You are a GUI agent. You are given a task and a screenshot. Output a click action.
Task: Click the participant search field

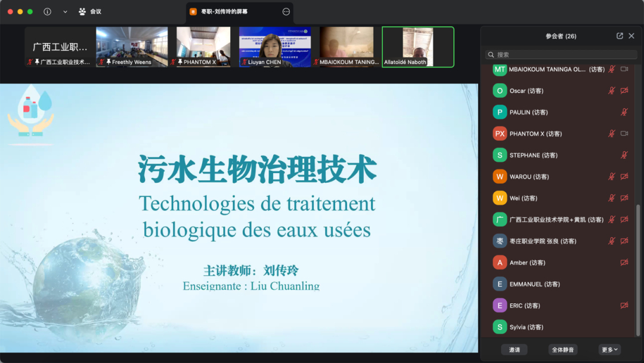[561, 54]
